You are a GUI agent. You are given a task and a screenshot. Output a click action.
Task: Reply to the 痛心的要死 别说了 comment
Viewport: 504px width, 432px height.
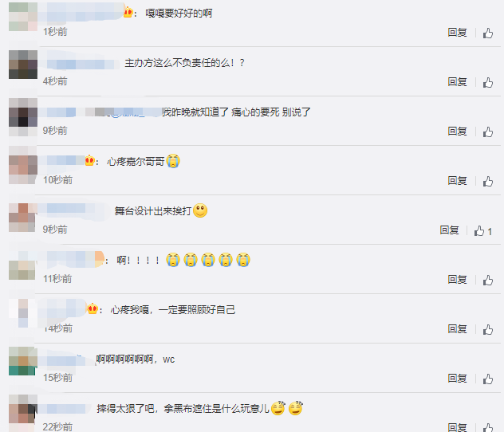coord(458,132)
